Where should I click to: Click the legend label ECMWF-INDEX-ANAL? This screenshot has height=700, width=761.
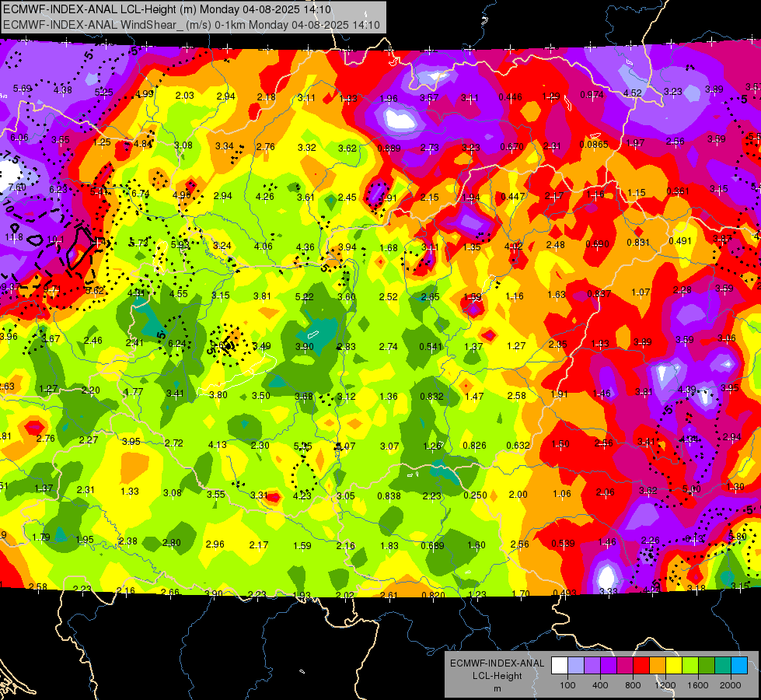pyautogui.click(x=497, y=663)
